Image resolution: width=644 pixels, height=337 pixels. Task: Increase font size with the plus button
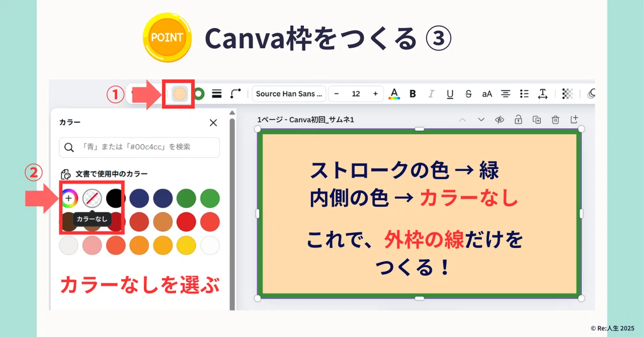pyautogui.click(x=375, y=93)
